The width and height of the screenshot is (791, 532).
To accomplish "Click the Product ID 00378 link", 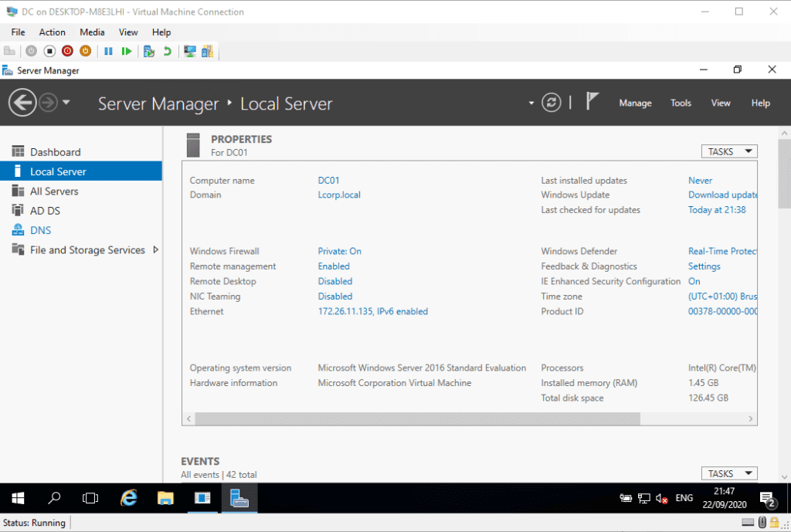I will tap(722, 312).
